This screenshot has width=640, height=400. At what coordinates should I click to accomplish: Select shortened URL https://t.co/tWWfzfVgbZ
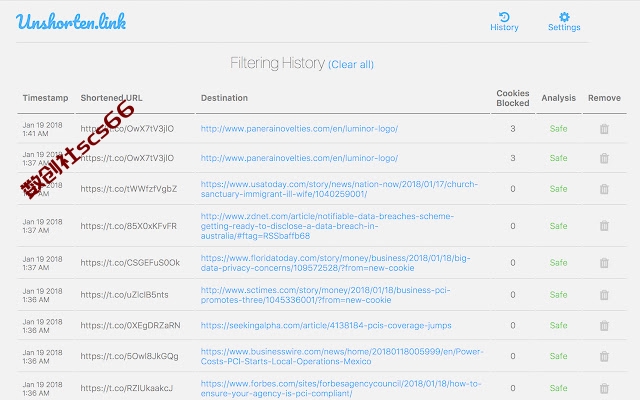coord(129,189)
